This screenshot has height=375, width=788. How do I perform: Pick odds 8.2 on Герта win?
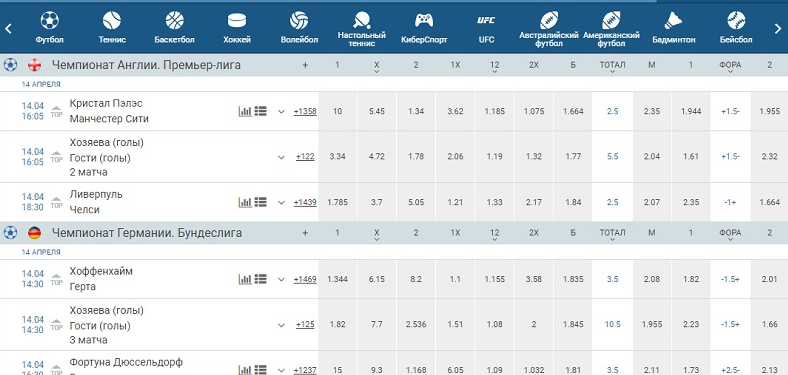[416, 279]
